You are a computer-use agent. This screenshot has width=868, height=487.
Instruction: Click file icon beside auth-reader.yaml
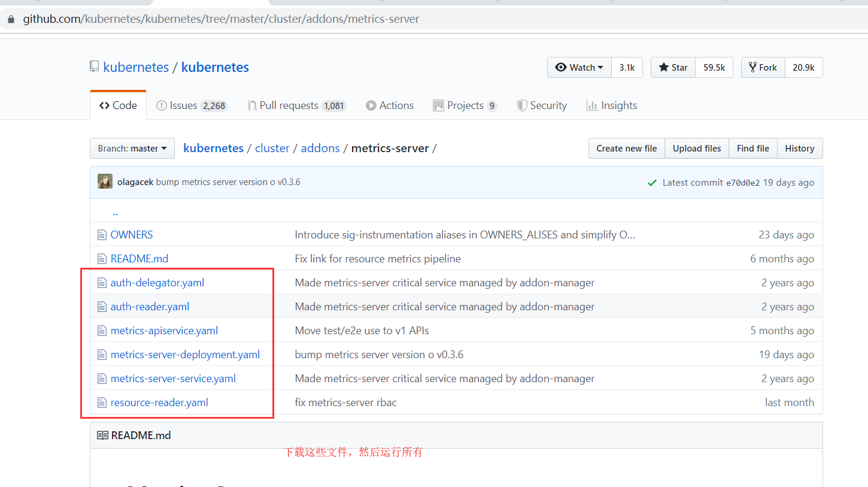click(x=102, y=307)
